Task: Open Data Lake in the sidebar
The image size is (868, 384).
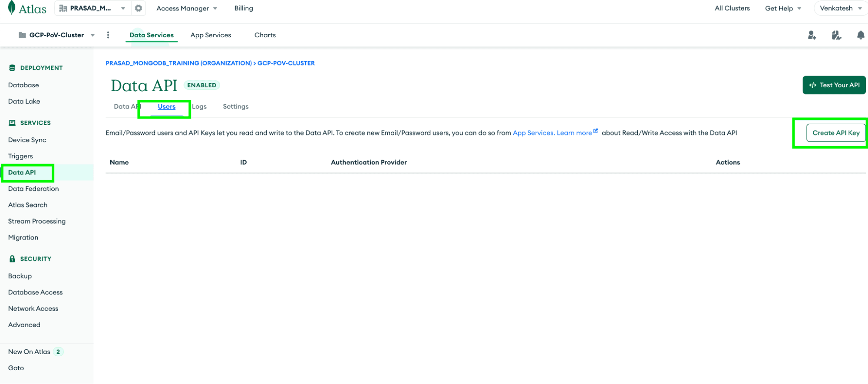Action: coord(24,101)
